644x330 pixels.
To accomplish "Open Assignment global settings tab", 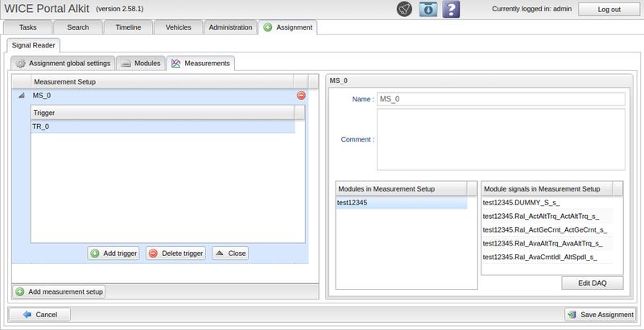I will pyautogui.click(x=63, y=63).
